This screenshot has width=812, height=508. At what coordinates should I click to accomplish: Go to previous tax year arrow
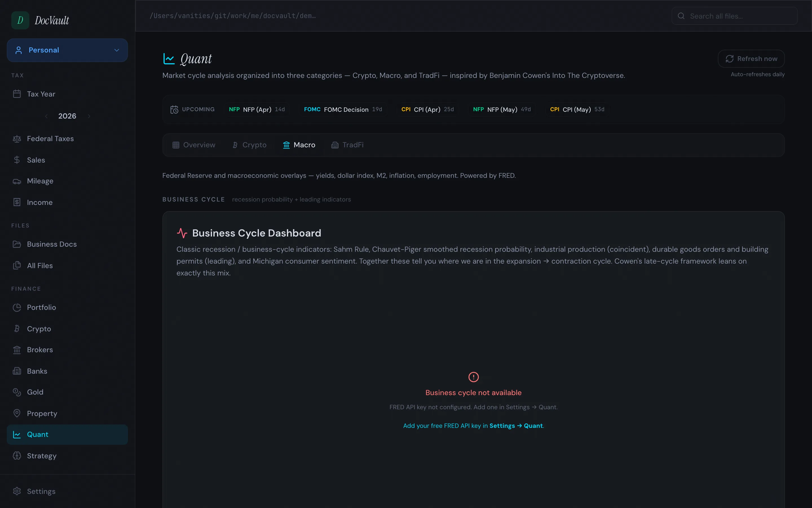tap(46, 116)
